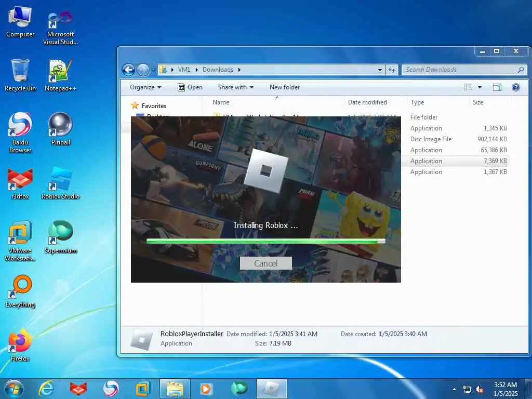Open the view options dropdown arrow

[x=480, y=87]
